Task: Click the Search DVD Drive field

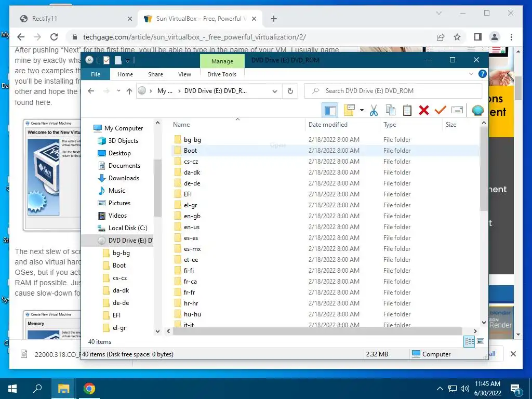Action: 393,91
